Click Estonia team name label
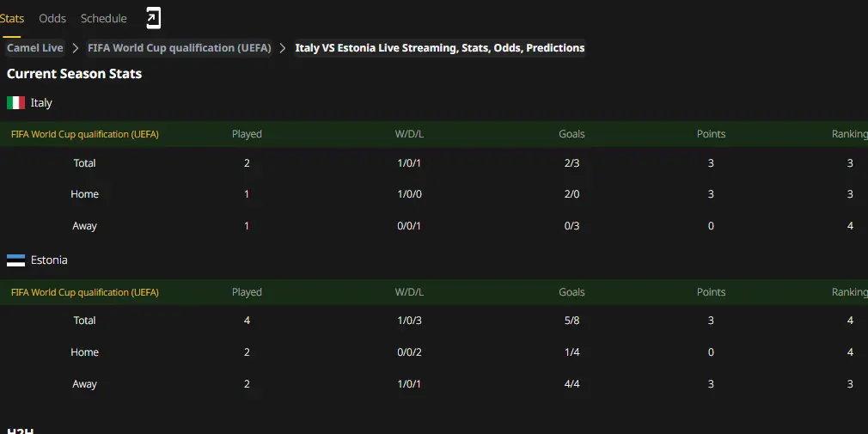Image resolution: width=868 pixels, height=434 pixels. point(49,260)
